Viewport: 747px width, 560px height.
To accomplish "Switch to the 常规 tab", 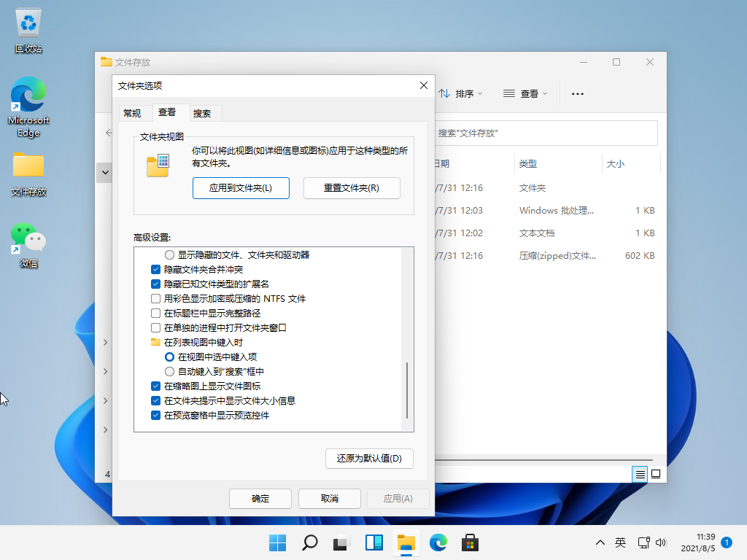I will (132, 113).
